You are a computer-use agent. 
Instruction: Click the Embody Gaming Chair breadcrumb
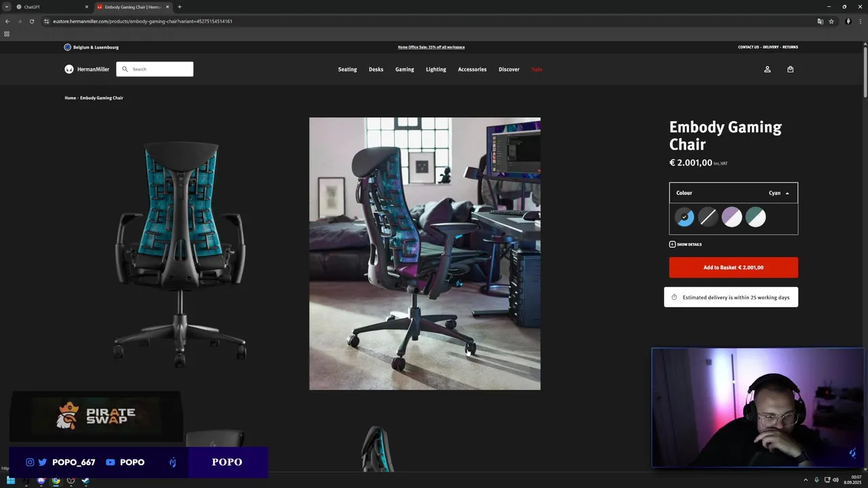102,98
